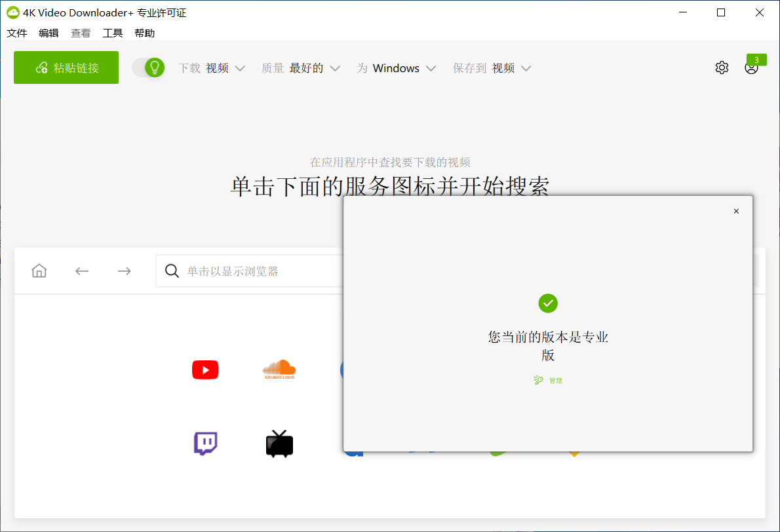The height and width of the screenshot is (532, 780).
Task: Open the settings gear icon
Action: (722, 67)
